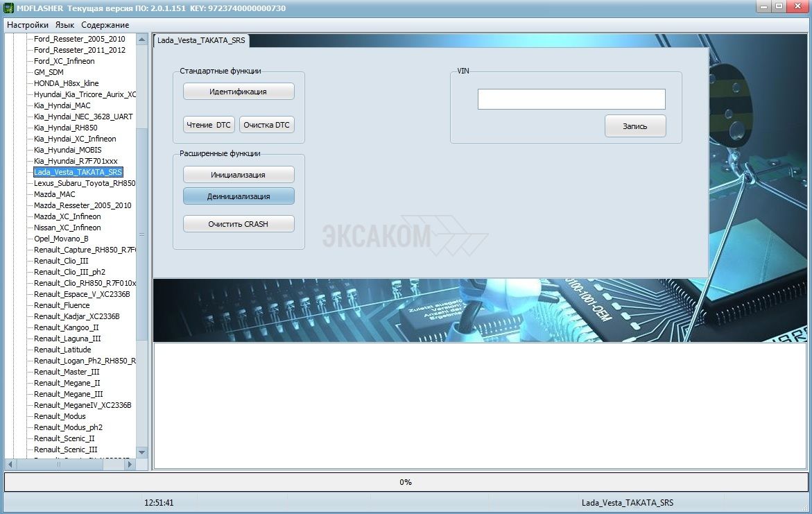The width and height of the screenshot is (812, 514).
Task: Click the Очистка DTC button
Action: tap(267, 125)
